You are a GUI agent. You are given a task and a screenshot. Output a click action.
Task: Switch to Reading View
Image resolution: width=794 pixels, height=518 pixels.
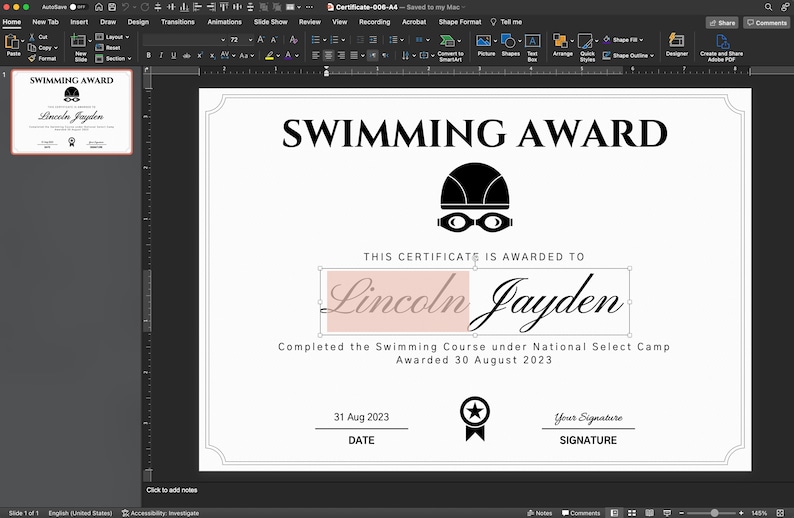649,513
